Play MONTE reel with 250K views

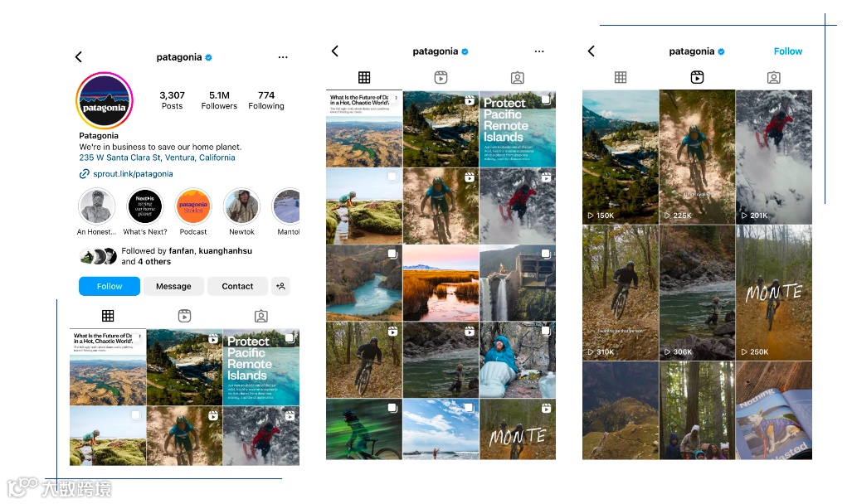click(x=774, y=293)
